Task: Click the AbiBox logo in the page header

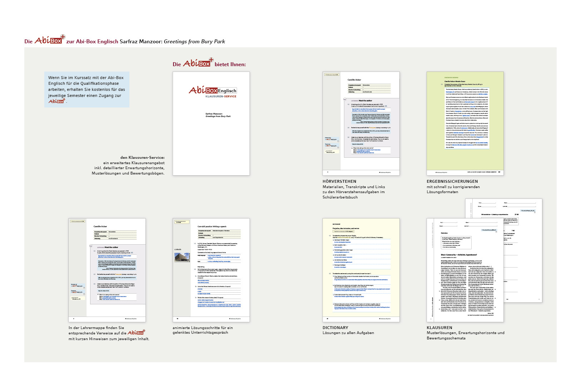Action: 50,40
